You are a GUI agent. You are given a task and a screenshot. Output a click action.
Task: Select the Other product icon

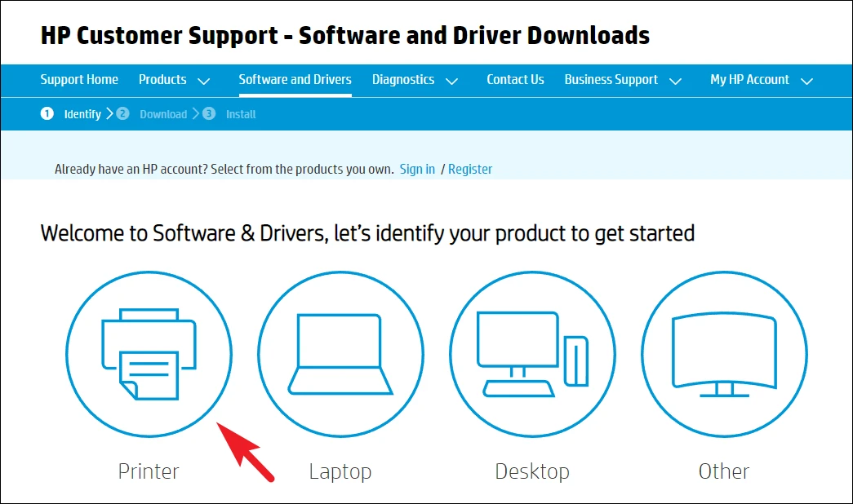point(724,355)
